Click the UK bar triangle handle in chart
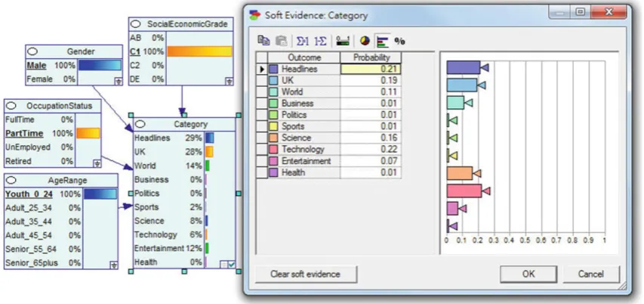This screenshot has height=304, width=644. click(x=482, y=85)
